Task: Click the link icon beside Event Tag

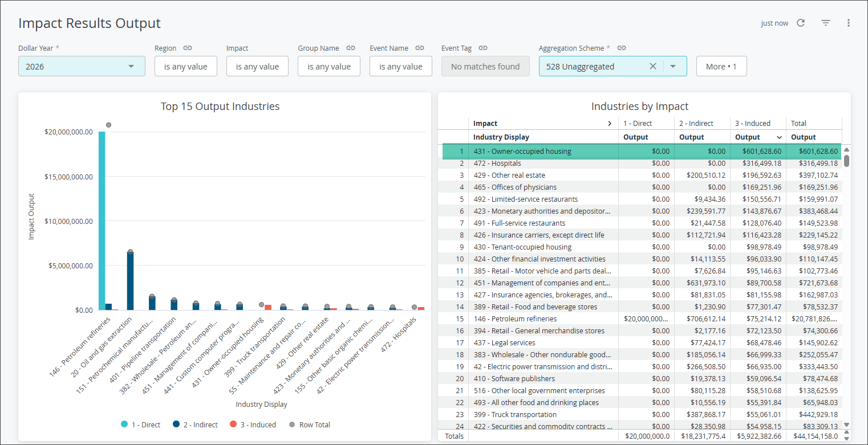Action: (482, 48)
